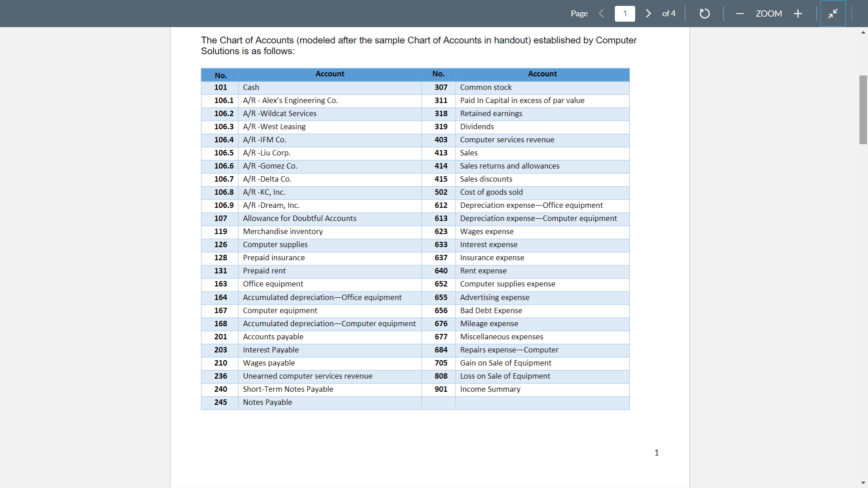Image resolution: width=868 pixels, height=488 pixels.
Task: Click the 'Notes Payable' account cell
Action: point(267,402)
